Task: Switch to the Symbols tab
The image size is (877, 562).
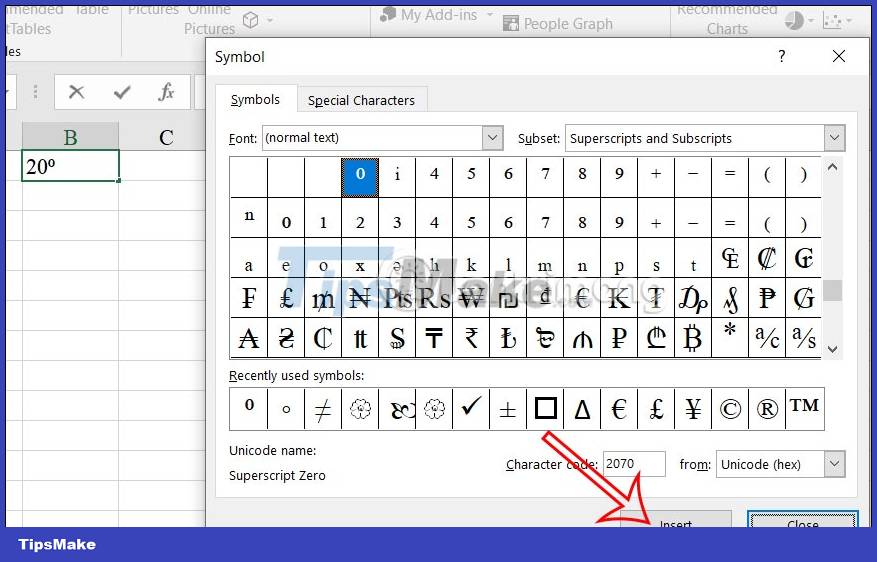Action: [255, 100]
